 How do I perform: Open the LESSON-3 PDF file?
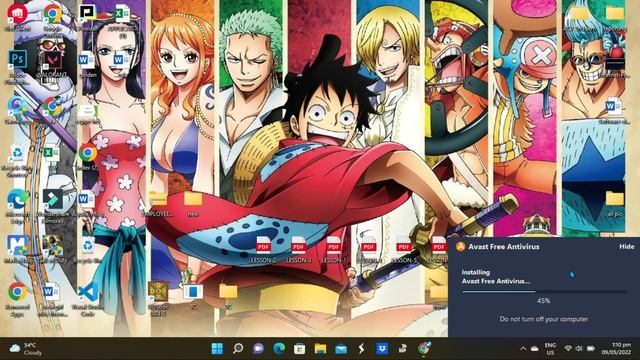pos(298,249)
